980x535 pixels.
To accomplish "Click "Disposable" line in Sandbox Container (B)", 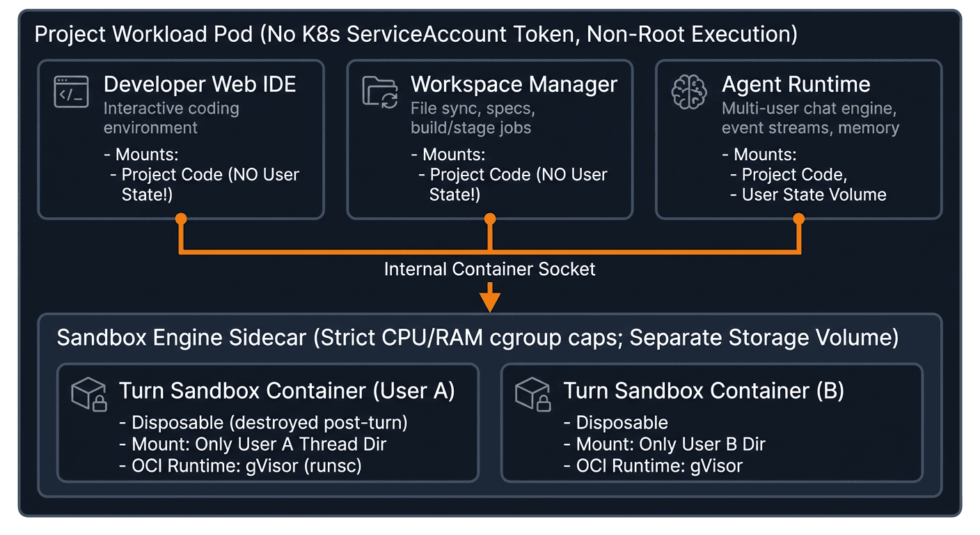I will click(622, 422).
